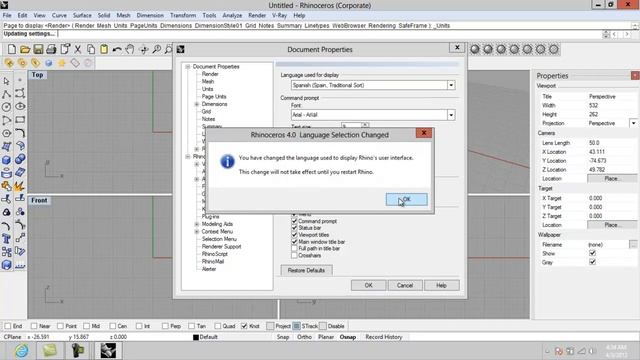Select the Ellipse tool in the left toolbar
The width and height of the screenshot is (640, 360).
[20, 107]
